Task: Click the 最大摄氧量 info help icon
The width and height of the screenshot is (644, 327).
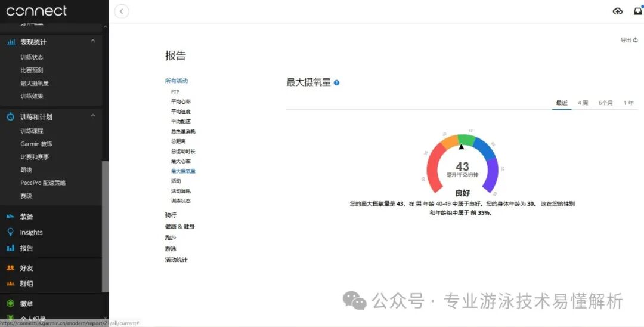Action: (337, 83)
